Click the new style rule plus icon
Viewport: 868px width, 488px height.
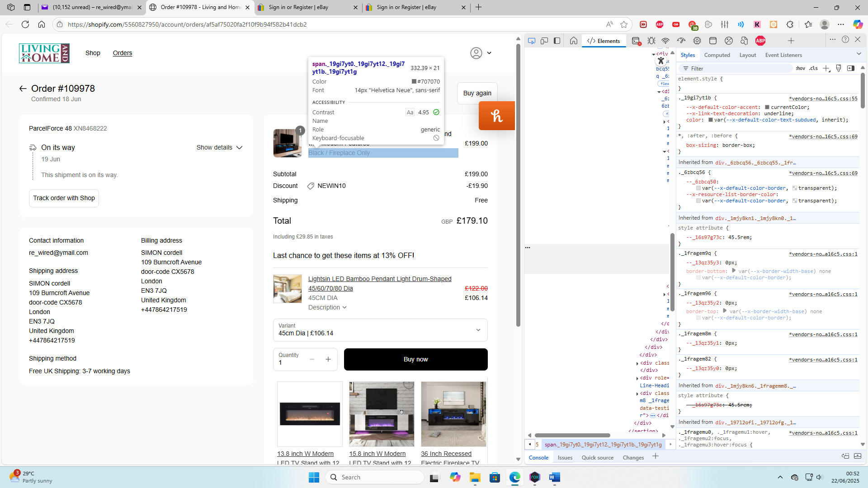pos(826,68)
